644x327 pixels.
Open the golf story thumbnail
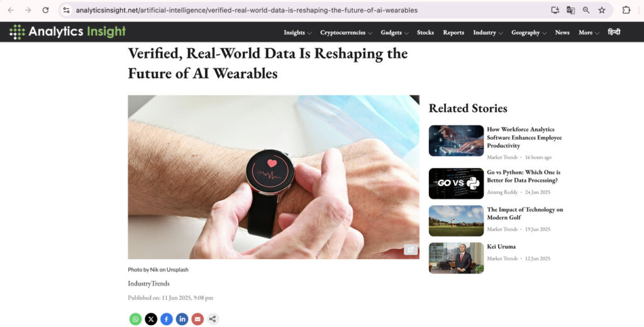pos(457,221)
